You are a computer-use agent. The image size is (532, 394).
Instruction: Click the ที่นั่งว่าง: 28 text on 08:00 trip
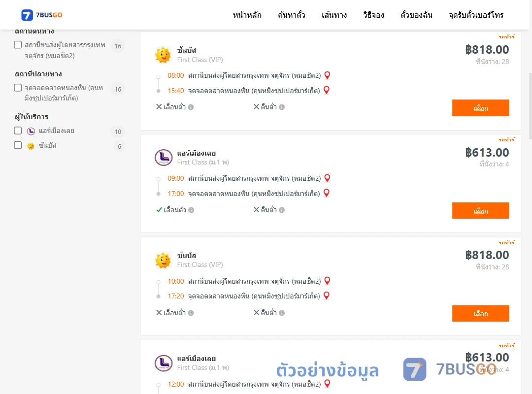492,62
